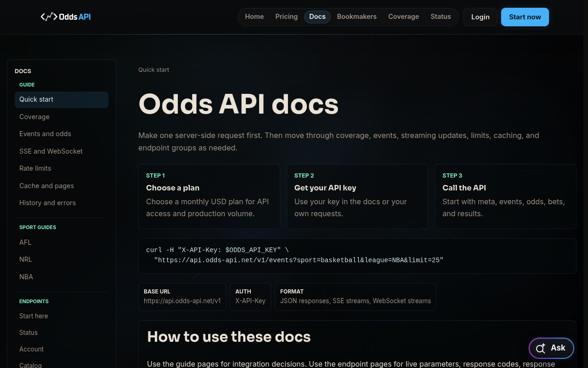The width and height of the screenshot is (588, 368).
Task: Click the How to use these docs heading
Action: point(229,337)
